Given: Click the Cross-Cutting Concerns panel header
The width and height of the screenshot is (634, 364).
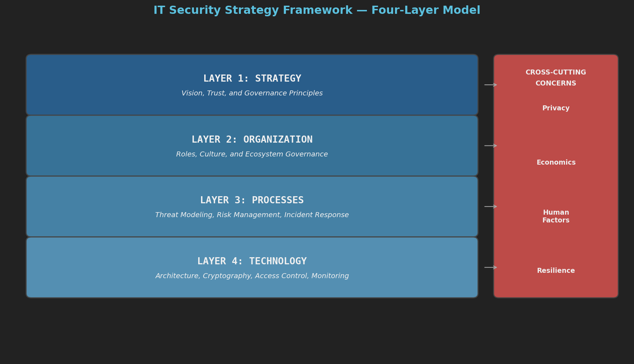Looking at the screenshot, I should click(556, 77).
